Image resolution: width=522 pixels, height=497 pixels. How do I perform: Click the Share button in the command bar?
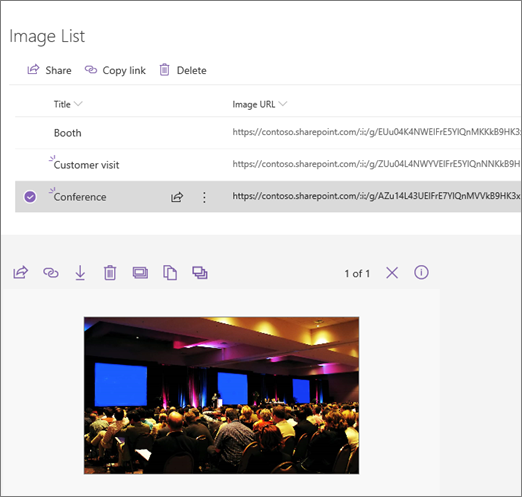[49, 70]
